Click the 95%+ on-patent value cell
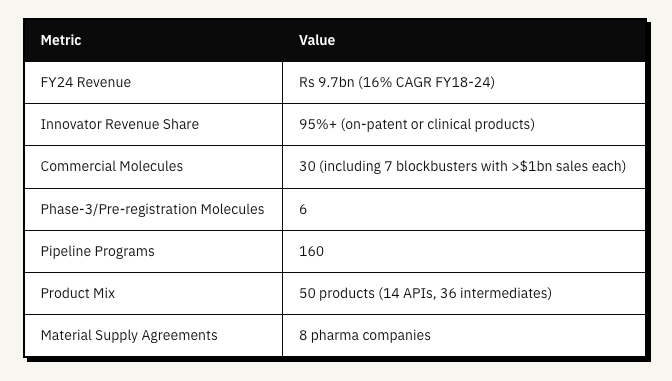 (464, 124)
